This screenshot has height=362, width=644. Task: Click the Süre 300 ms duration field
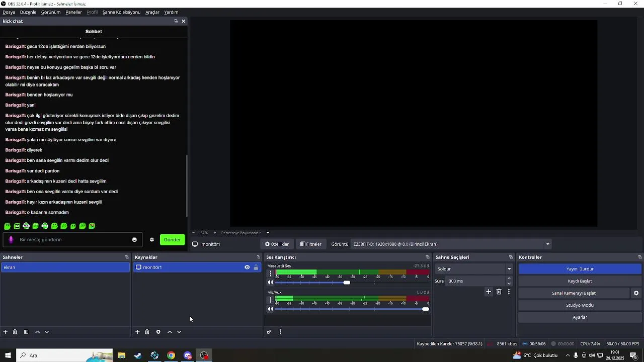(475, 281)
